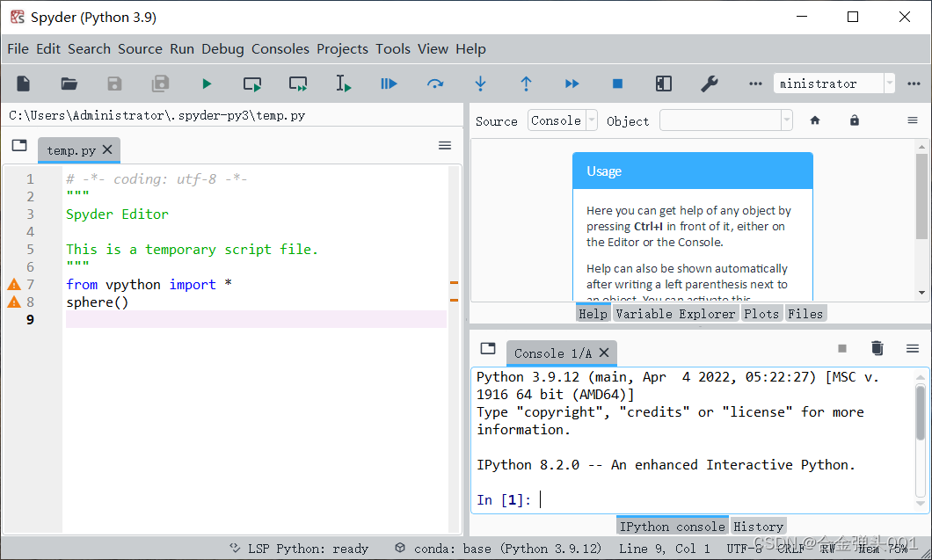Open console pane options hamburger menu

pos(913,348)
